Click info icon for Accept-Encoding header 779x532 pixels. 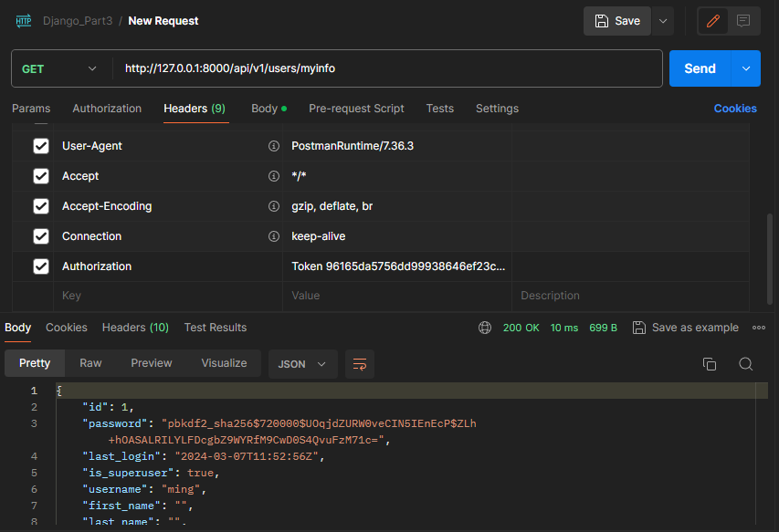pos(274,206)
